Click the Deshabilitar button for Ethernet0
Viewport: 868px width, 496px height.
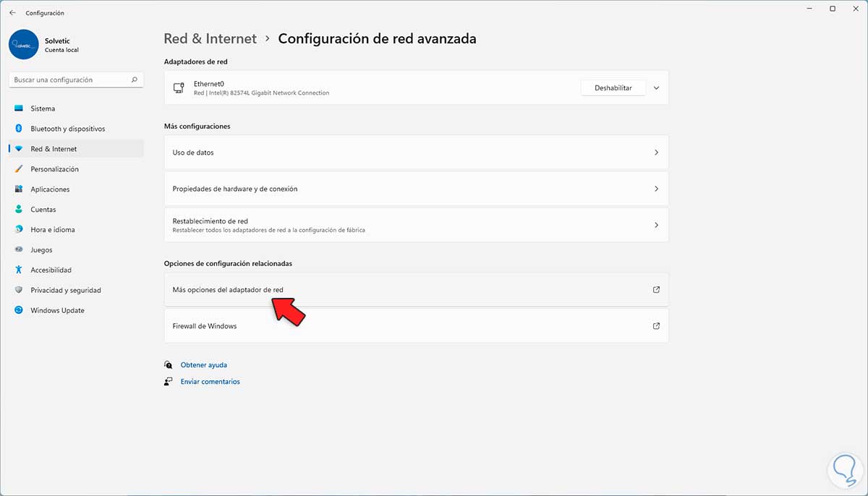pyautogui.click(x=613, y=88)
